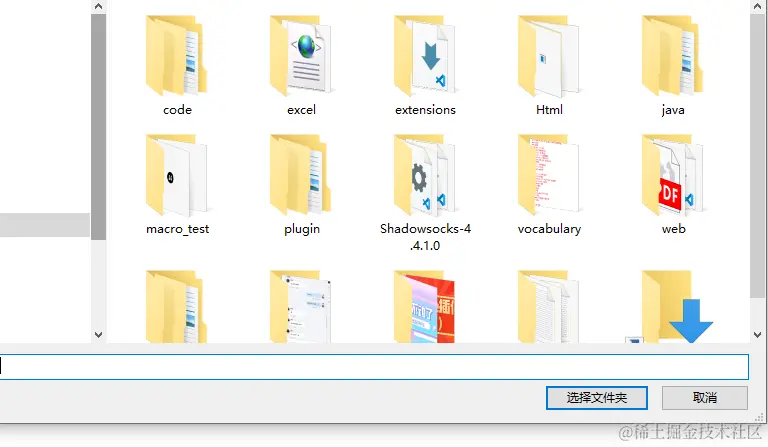
Task: Select the Shadowsocks-4.4.1.0 folder icon
Action: [425, 175]
